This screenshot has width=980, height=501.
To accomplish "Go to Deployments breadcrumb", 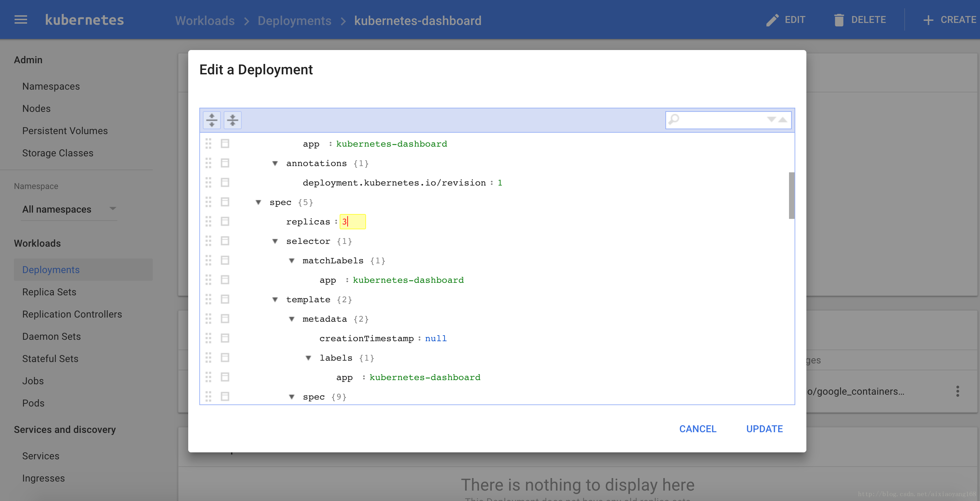I will [294, 20].
